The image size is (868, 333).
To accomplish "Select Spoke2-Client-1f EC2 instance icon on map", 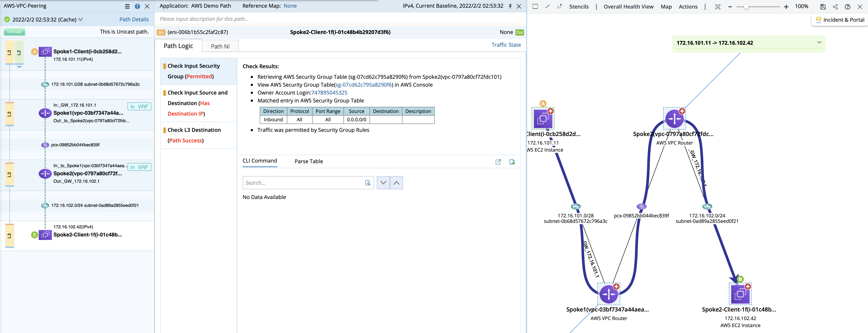I will 740,294.
